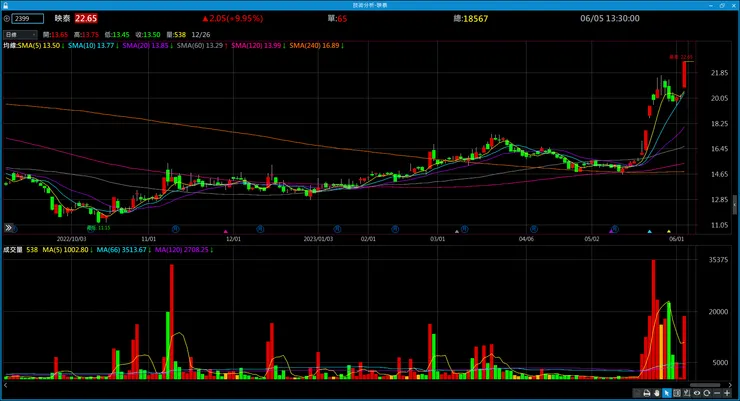This screenshot has height=401, width=740.
Task: Click the 11/01 date axis label
Action: point(149,239)
